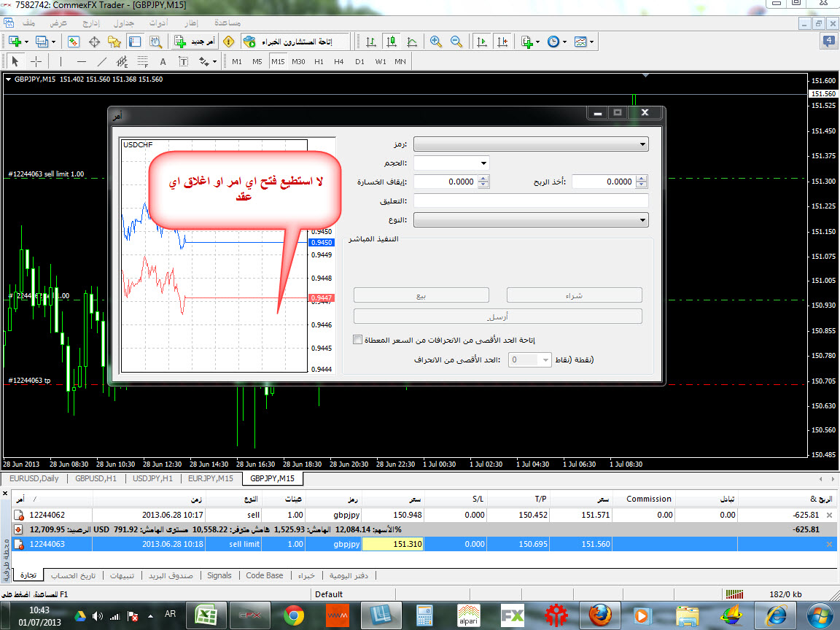Open Firefox from the taskbar
This screenshot has height=630, width=840.
(600, 615)
